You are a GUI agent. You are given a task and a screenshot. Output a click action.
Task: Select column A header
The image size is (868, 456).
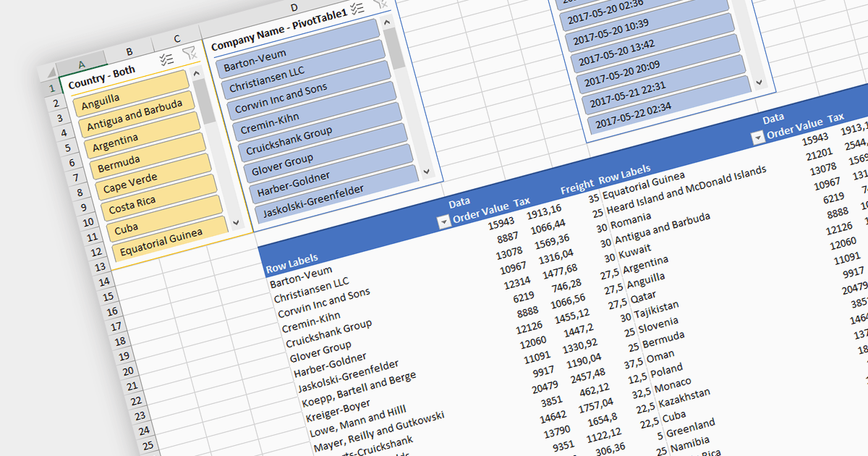click(x=81, y=64)
